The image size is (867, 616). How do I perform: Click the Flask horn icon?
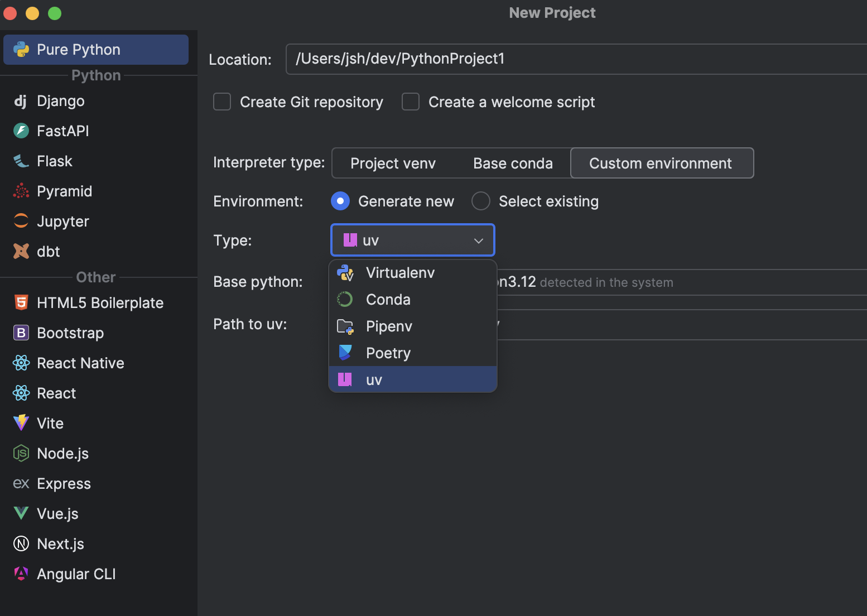click(x=21, y=161)
